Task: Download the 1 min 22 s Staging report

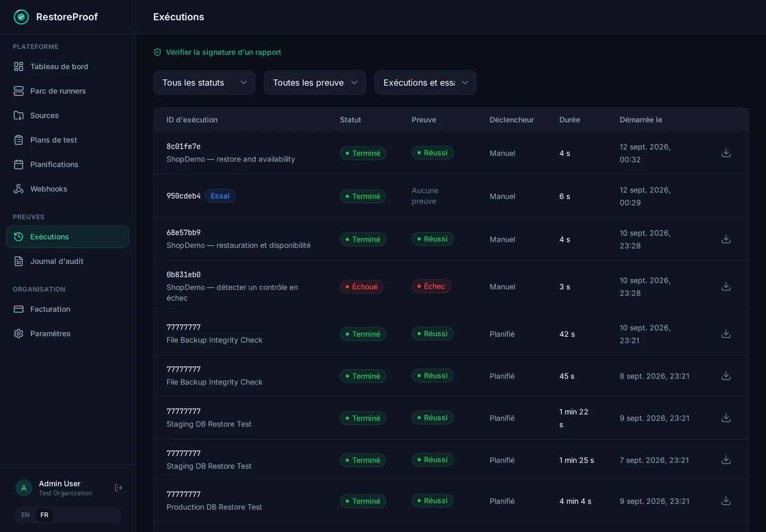Action: (x=726, y=418)
